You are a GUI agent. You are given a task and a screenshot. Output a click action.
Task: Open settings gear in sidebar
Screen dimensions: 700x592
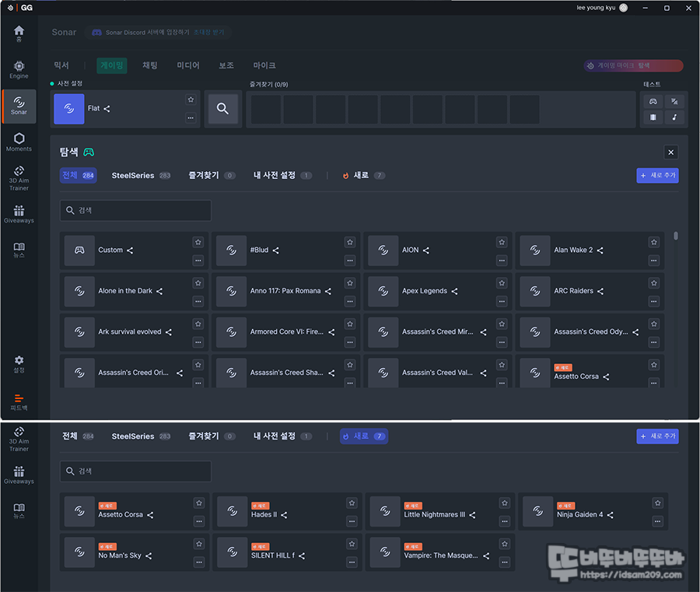click(x=19, y=364)
